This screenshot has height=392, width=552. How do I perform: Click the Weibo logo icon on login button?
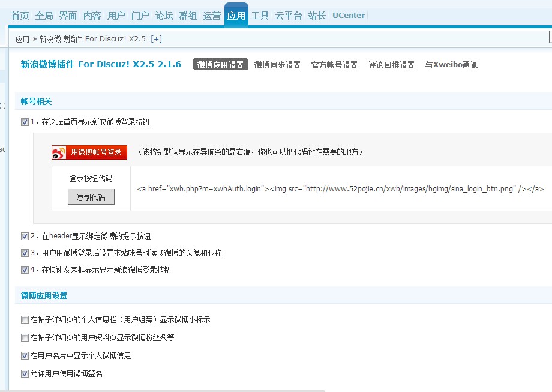(x=59, y=153)
